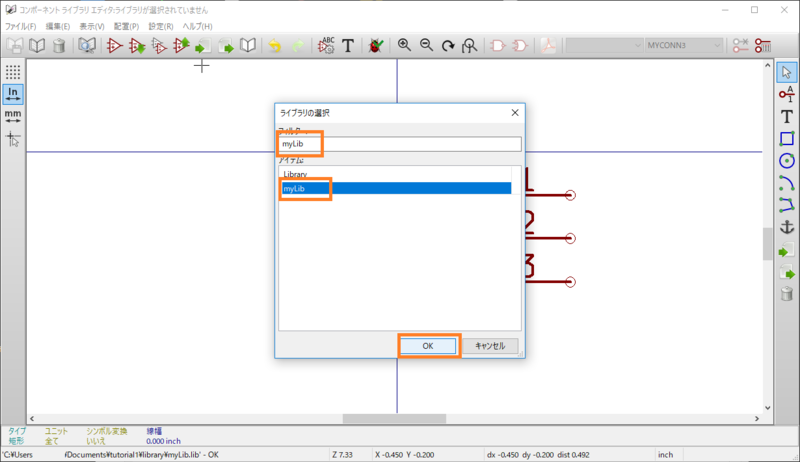Select inches unit button on left toolbar
Viewport: 800px width, 462px height.
13,94
